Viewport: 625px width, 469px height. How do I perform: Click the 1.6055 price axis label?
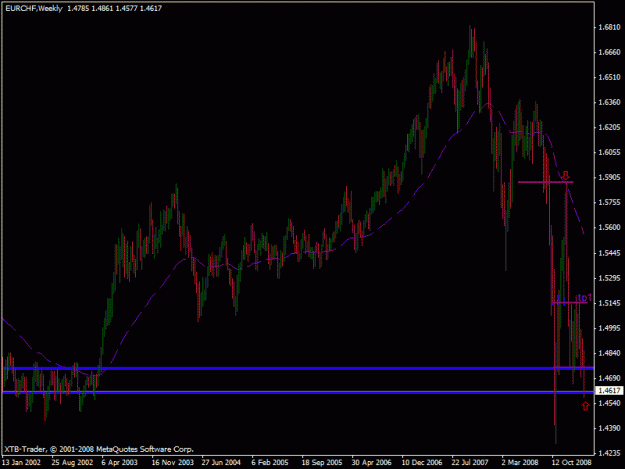click(609, 152)
